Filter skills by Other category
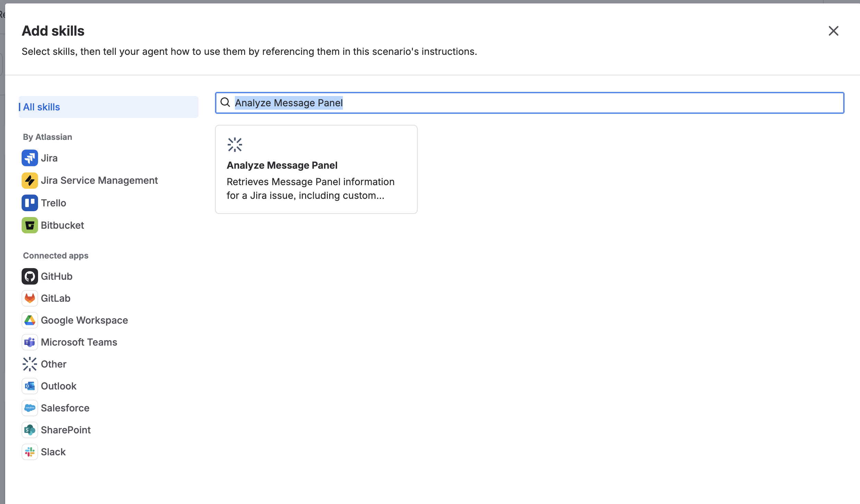The image size is (860, 504). [x=53, y=364]
